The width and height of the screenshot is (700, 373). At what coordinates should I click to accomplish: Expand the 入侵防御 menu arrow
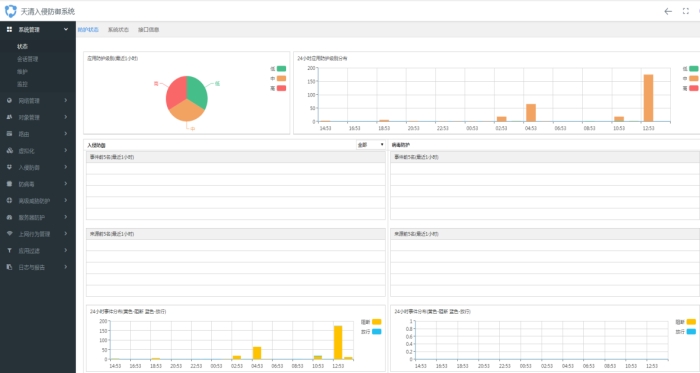click(66, 167)
